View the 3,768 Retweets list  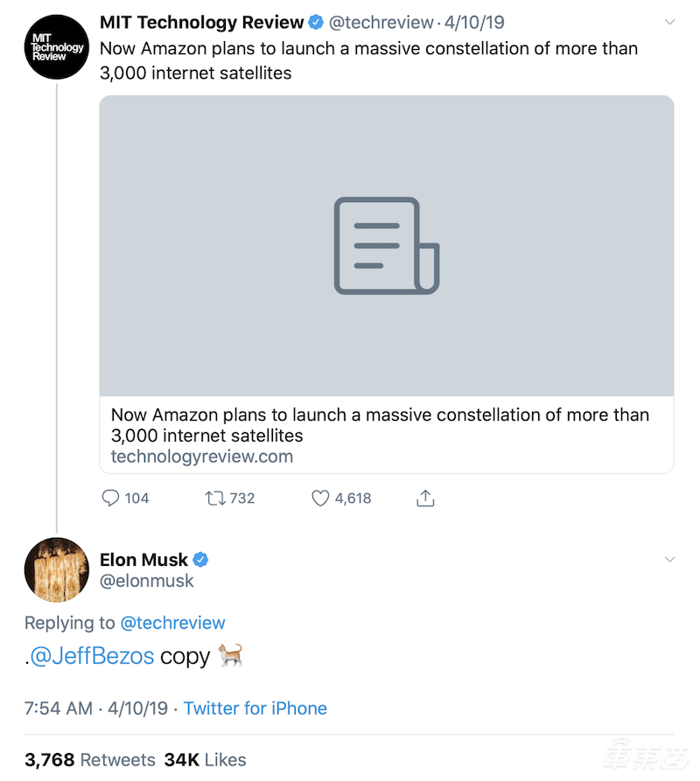90,759
